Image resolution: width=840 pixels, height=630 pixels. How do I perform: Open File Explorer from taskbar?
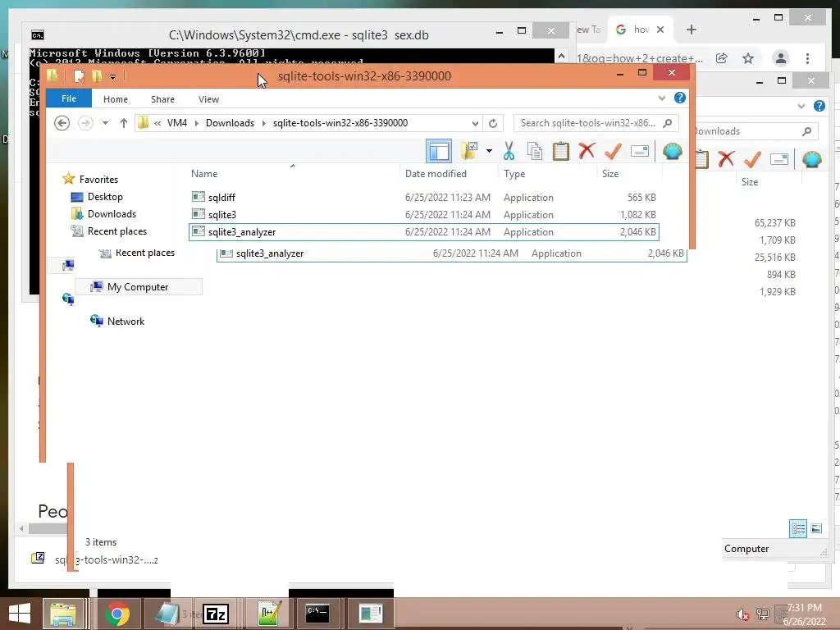click(x=62, y=614)
